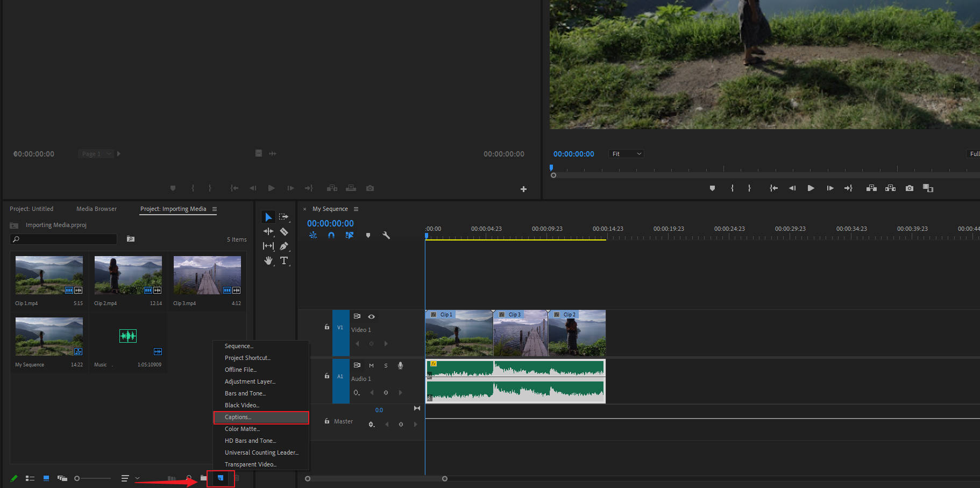This screenshot has width=980, height=488.
Task: Mark In point in Program monitor
Action: [x=732, y=188]
